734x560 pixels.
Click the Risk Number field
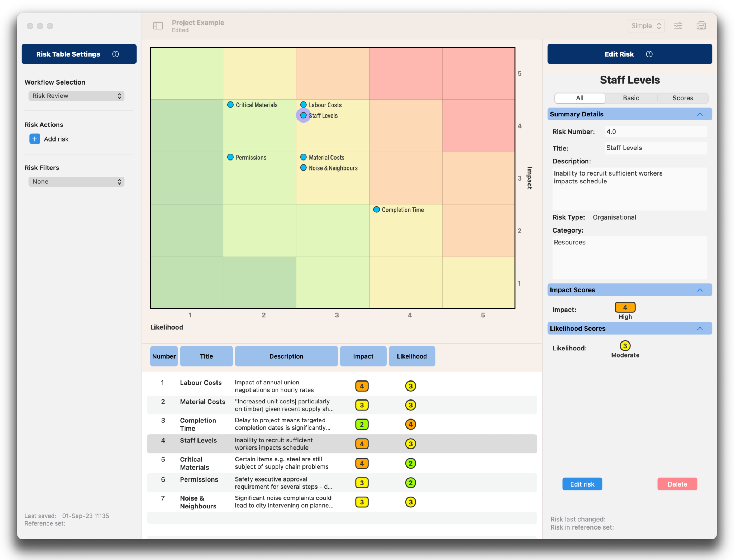pyautogui.click(x=656, y=132)
